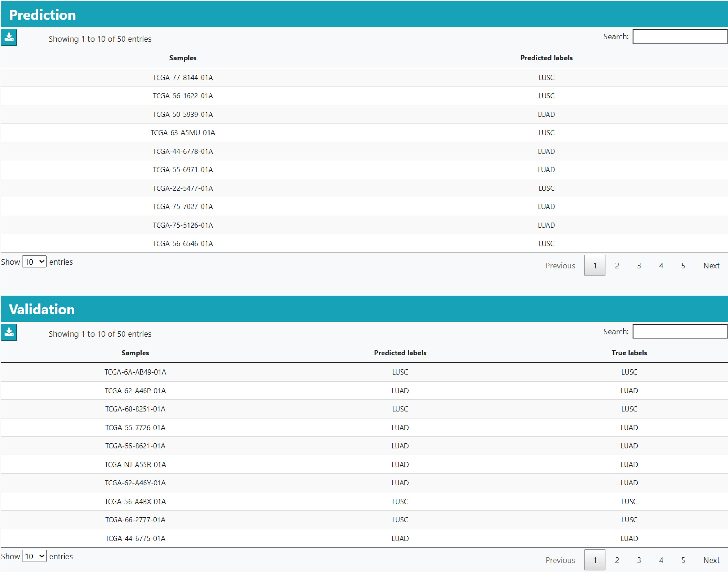This screenshot has height=572, width=728.
Task: Click Next in the Validation pagination
Action: pos(711,560)
